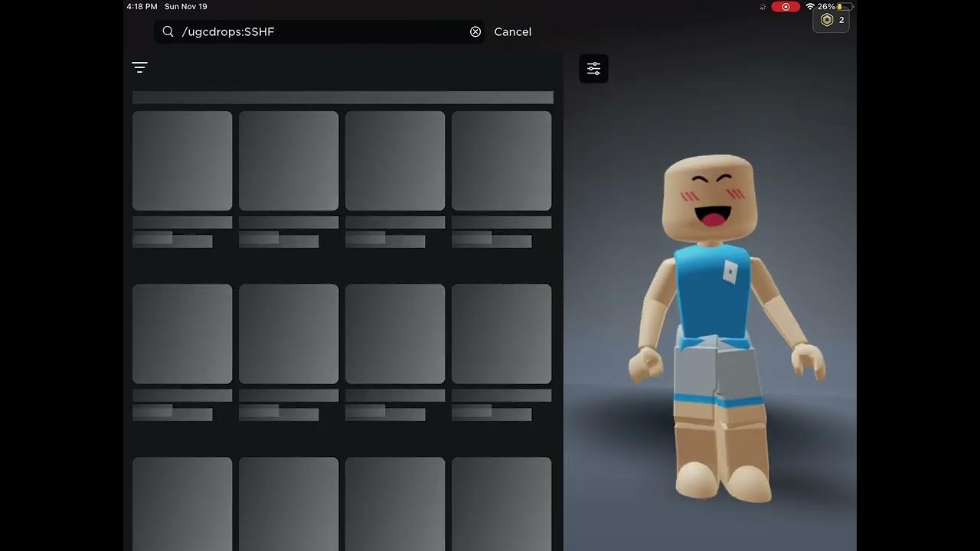Select the blushing avatar in the preview

tap(726, 328)
